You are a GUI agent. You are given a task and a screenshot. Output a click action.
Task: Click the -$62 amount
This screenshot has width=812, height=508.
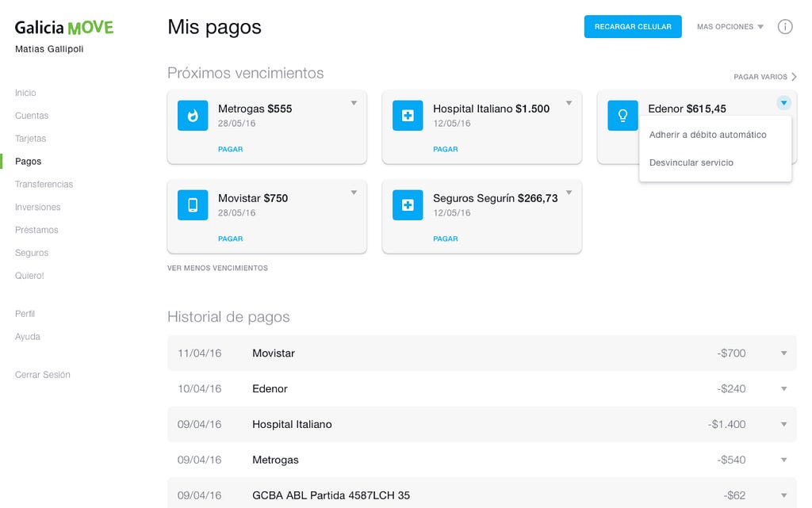coord(734,495)
